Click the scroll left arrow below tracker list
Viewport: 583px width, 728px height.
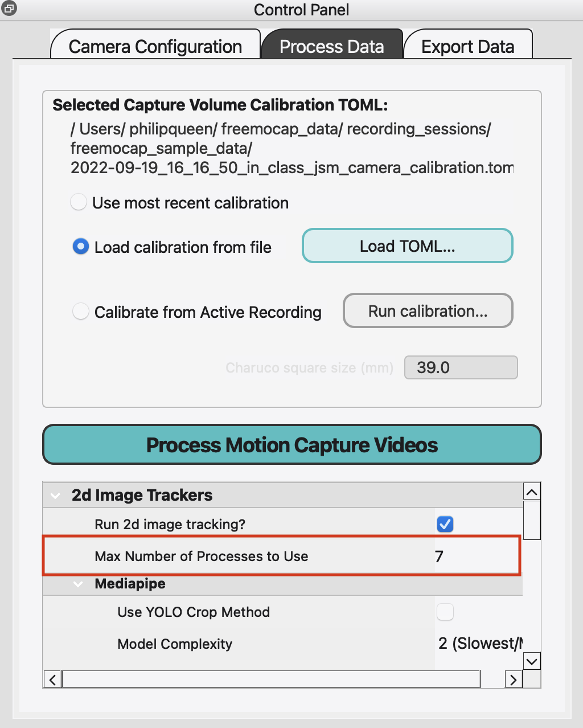(x=53, y=680)
